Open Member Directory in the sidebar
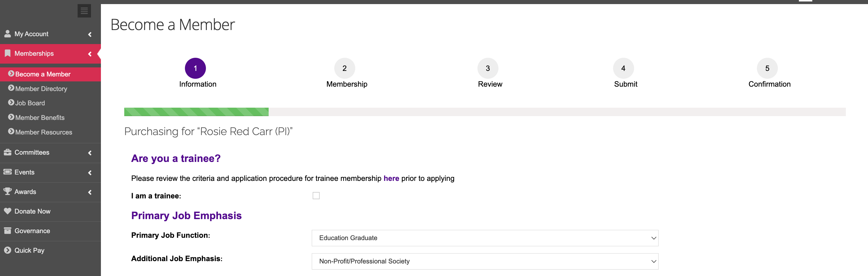Viewport: 868px width, 276px height. pos(41,89)
